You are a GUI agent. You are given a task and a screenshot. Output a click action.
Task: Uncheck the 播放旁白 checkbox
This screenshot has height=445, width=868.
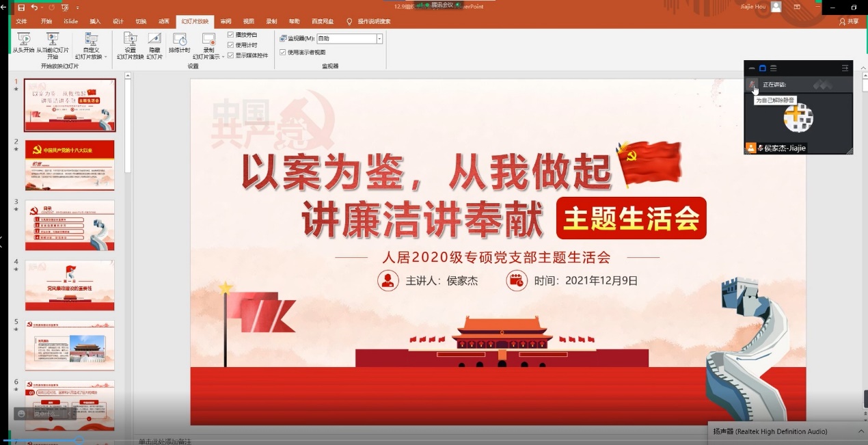pyautogui.click(x=231, y=35)
